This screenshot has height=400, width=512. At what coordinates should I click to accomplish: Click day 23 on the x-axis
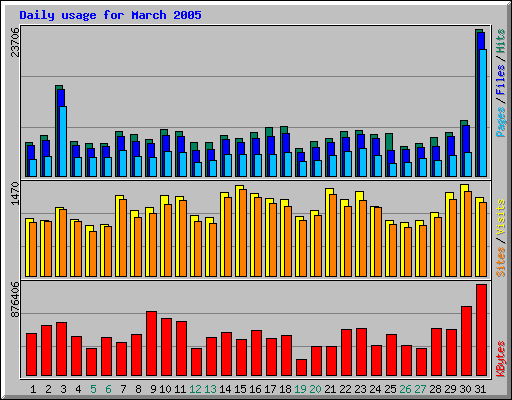(360, 389)
